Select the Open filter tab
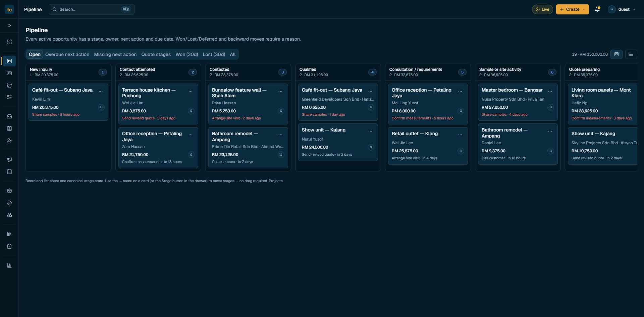 (35, 54)
